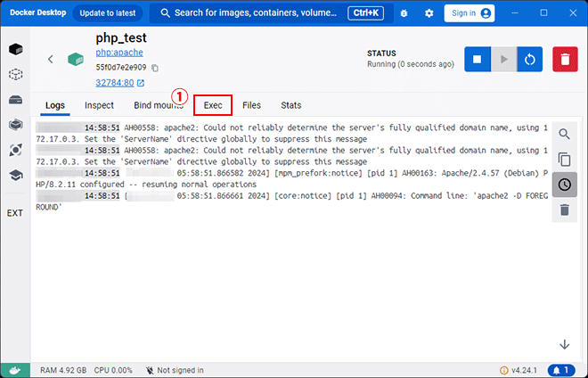Viewport: 588px width, 378px height.
Task: Go back using the left chevron arrow
Action: (x=51, y=60)
